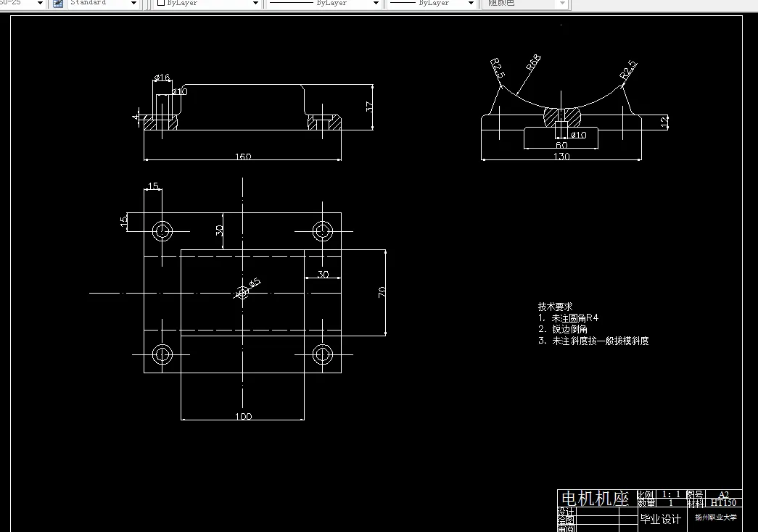The height and width of the screenshot is (532, 758).
Task: Click the table style icon beside Standard
Action: [x=58, y=4]
